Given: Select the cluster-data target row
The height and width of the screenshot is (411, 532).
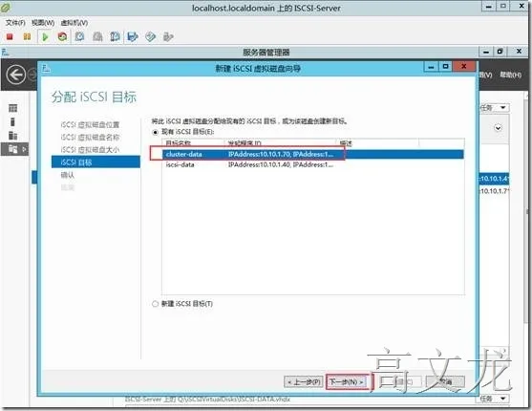Looking at the screenshot, I should coord(313,154).
